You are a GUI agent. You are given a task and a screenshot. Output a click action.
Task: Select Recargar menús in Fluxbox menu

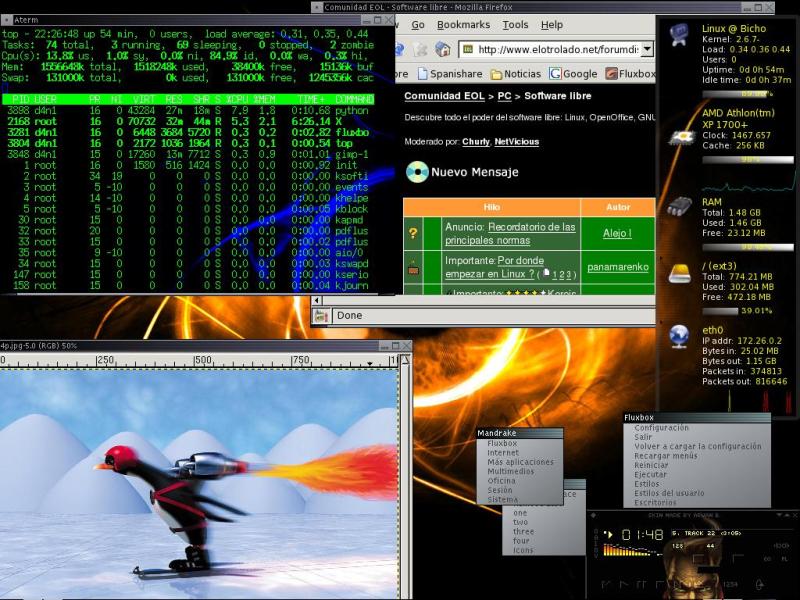(697, 456)
